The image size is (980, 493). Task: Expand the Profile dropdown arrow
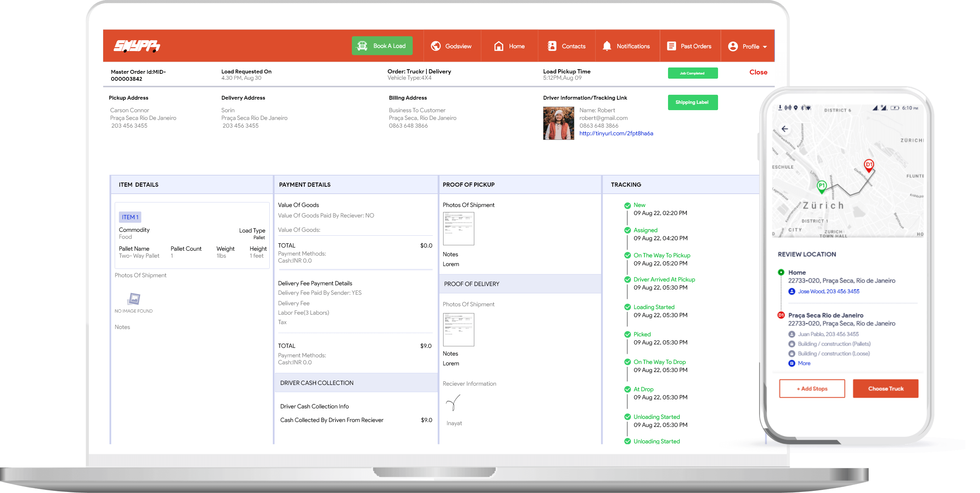[x=765, y=47]
